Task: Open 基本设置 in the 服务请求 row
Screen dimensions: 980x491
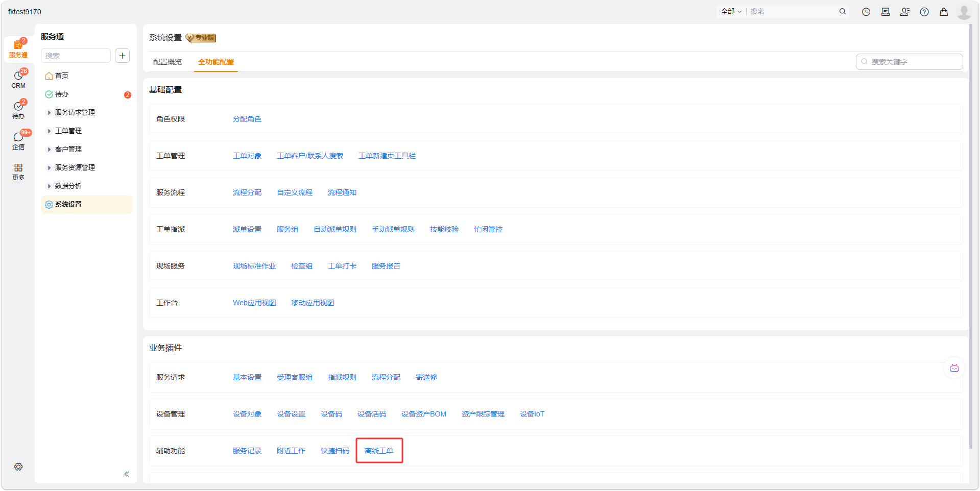Action: pyautogui.click(x=247, y=377)
